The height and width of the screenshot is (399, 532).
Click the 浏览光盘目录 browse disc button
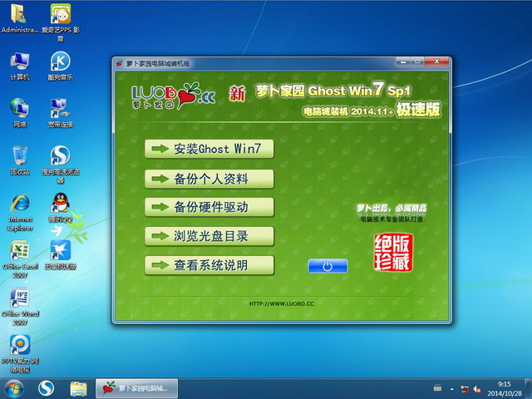[209, 236]
